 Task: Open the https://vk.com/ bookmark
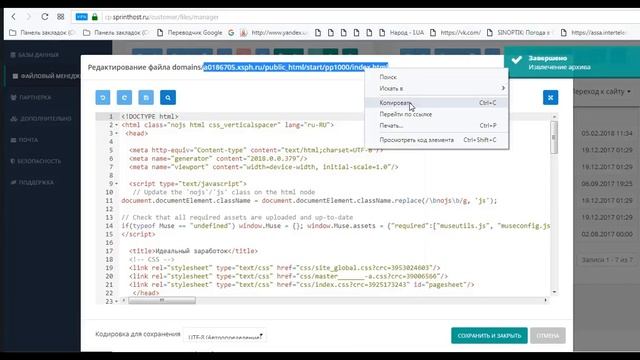tap(456, 33)
